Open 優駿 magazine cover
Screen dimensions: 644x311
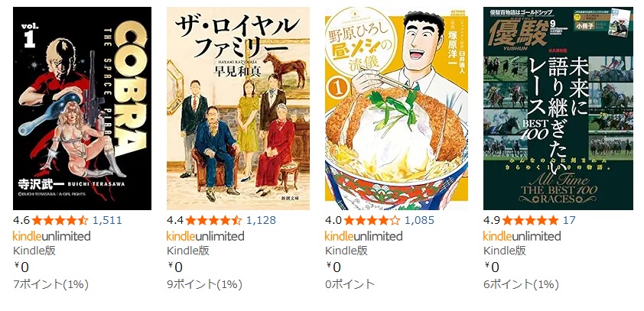coord(558,109)
